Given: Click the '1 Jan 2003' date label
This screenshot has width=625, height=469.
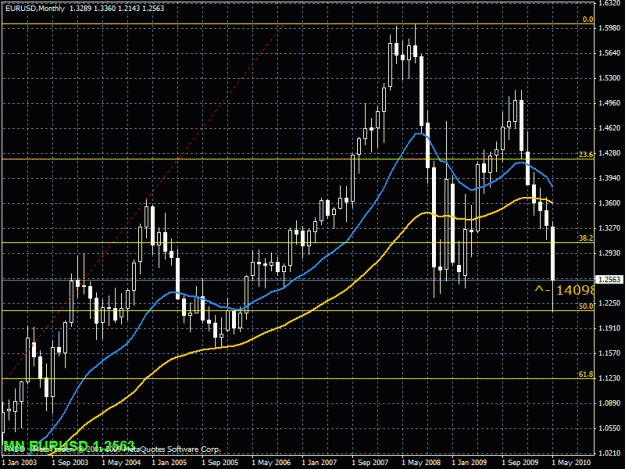Looking at the screenshot, I should click(20, 463).
